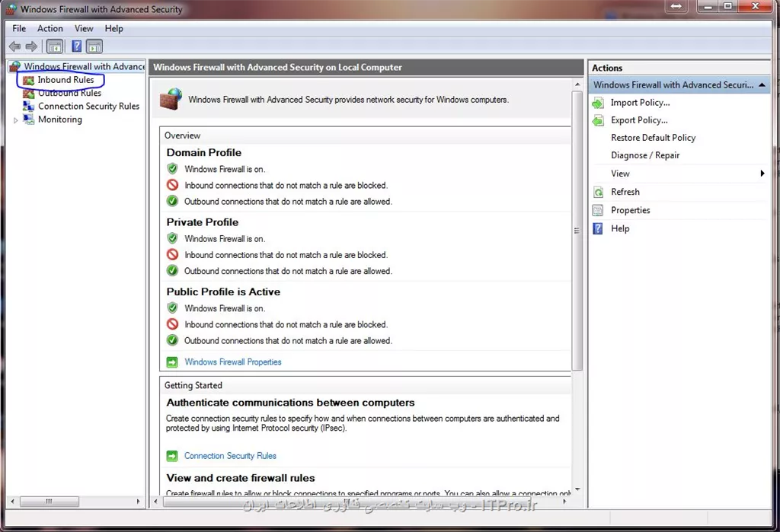Click the Outbound Rules icon in tree

pyautogui.click(x=29, y=93)
